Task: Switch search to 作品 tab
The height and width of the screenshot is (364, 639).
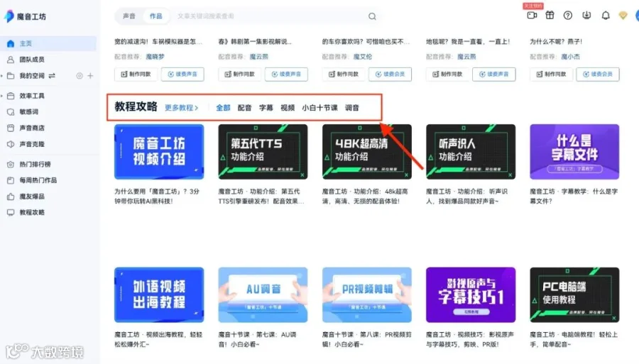Action: click(155, 16)
